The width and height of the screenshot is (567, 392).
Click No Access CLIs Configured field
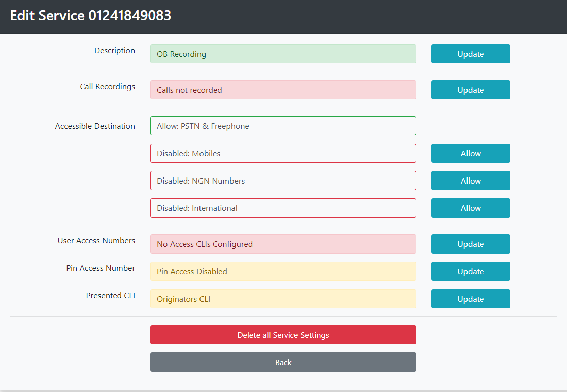(283, 244)
